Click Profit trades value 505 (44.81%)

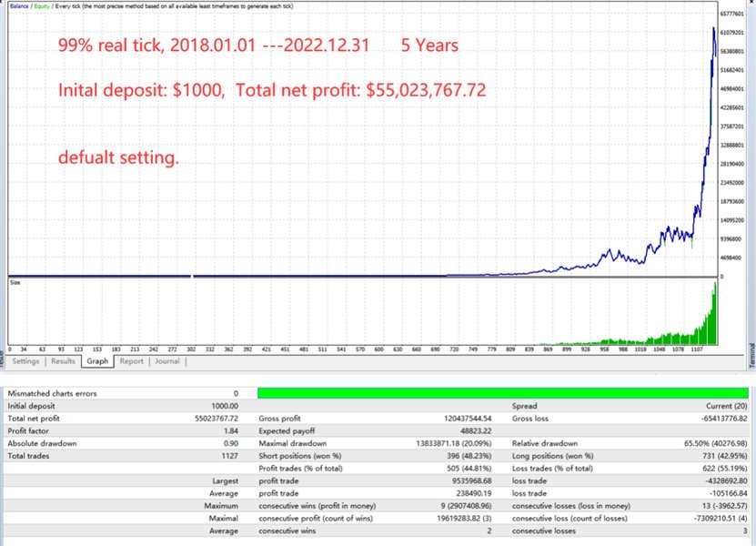tap(469, 469)
